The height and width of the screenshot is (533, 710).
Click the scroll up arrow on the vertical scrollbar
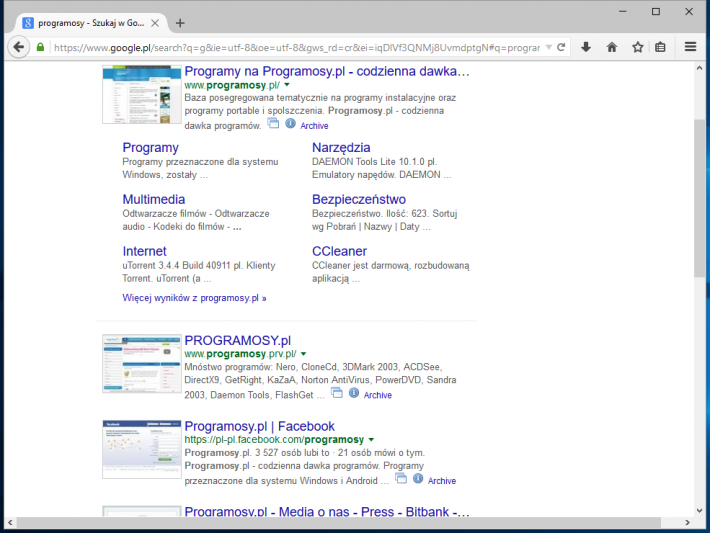(x=699, y=68)
